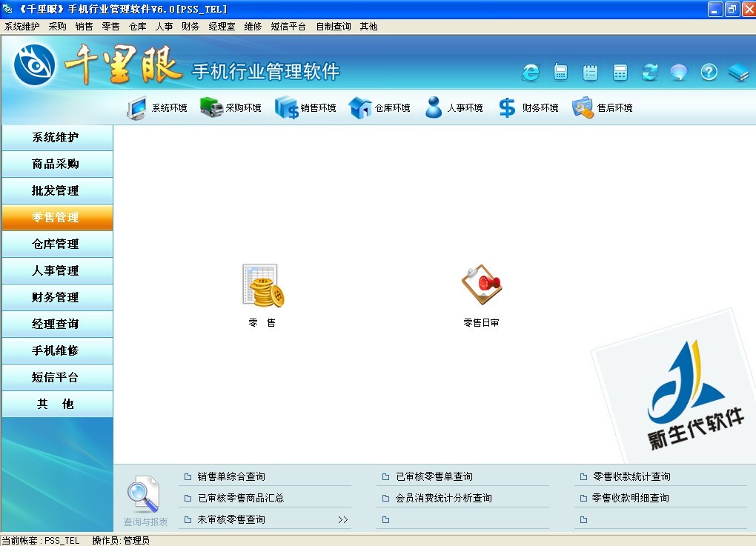Image resolution: width=756 pixels, height=546 pixels.
Task: Select 短信平台 in the sidebar
Action: click(x=57, y=377)
